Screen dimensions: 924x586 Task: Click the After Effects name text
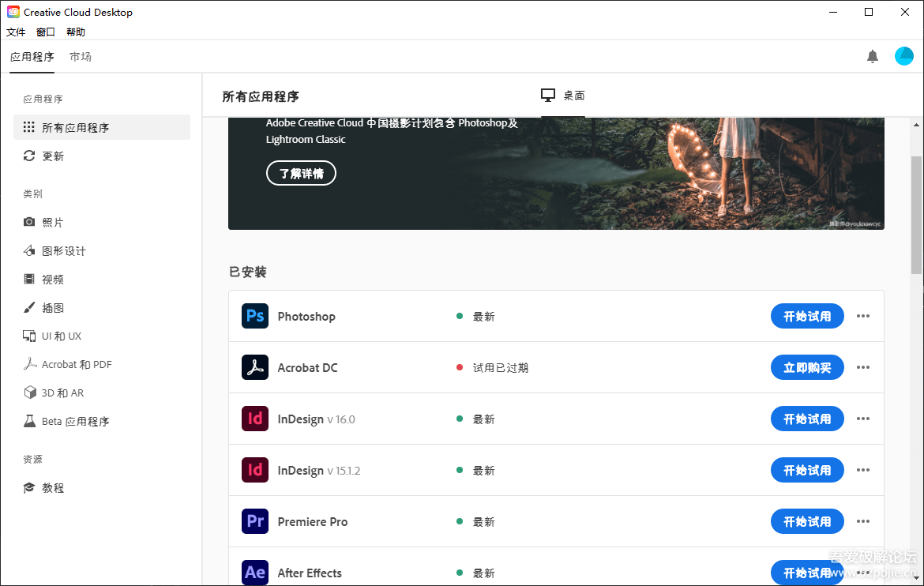point(310,573)
